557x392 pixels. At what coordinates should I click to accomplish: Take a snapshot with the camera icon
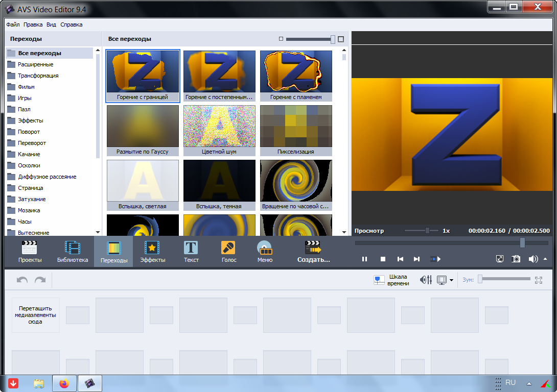[x=517, y=259]
